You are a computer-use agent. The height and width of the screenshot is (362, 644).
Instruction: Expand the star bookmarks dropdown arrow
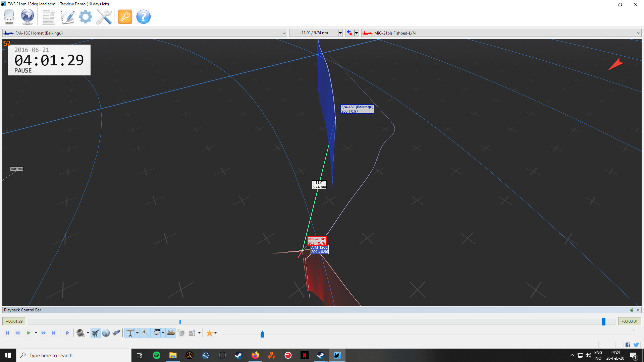215,333
